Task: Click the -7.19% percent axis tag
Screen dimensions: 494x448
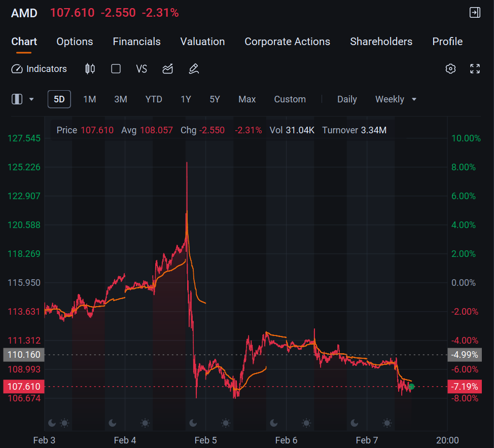Action: tap(465, 387)
